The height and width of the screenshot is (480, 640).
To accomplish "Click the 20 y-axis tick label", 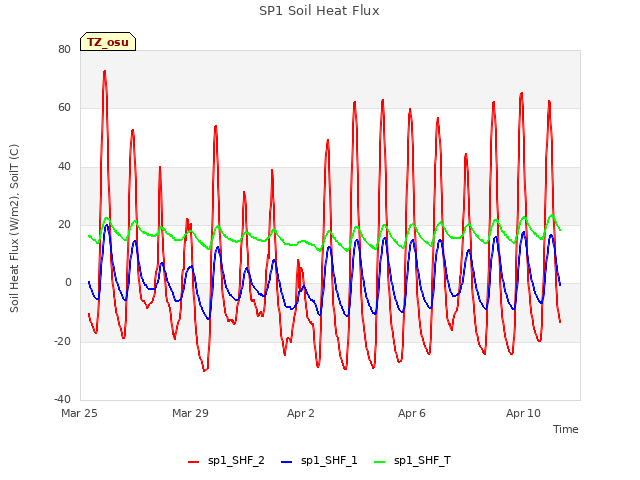I will (64, 224).
